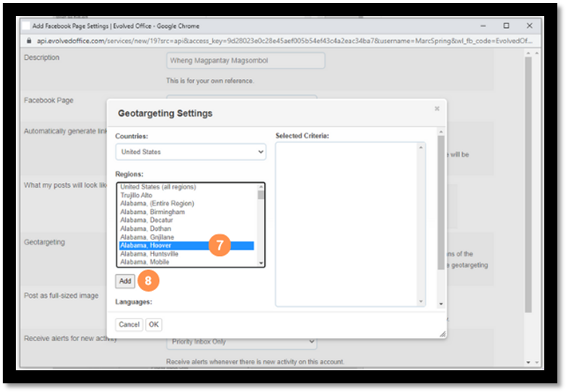Confirm Geotargeting Settings with OK

click(154, 325)
